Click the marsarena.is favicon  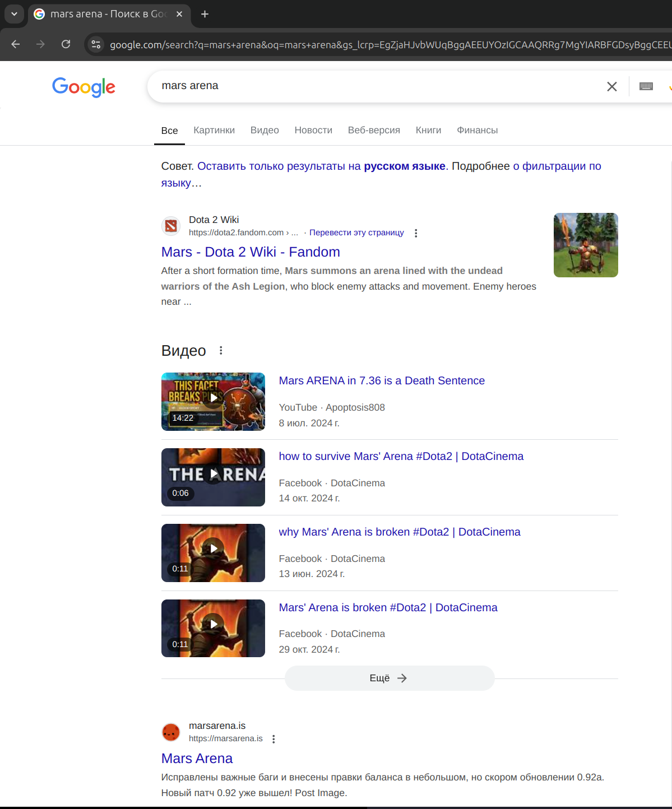tap(171, 732)
